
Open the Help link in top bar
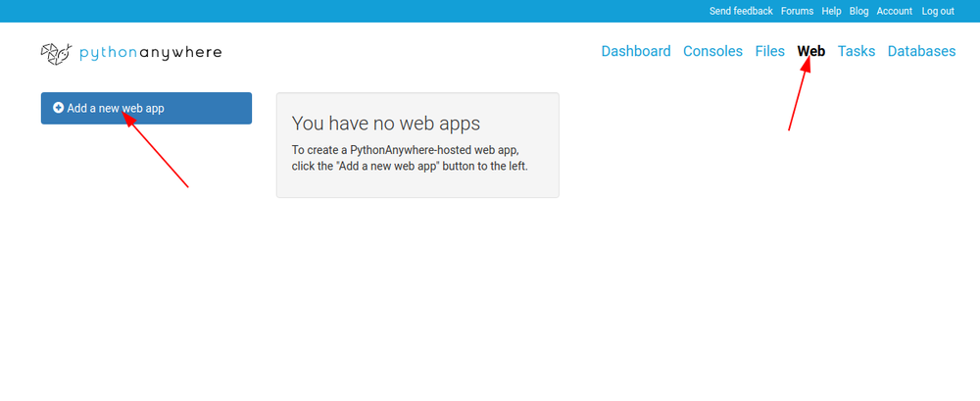[x=831, y=11]
